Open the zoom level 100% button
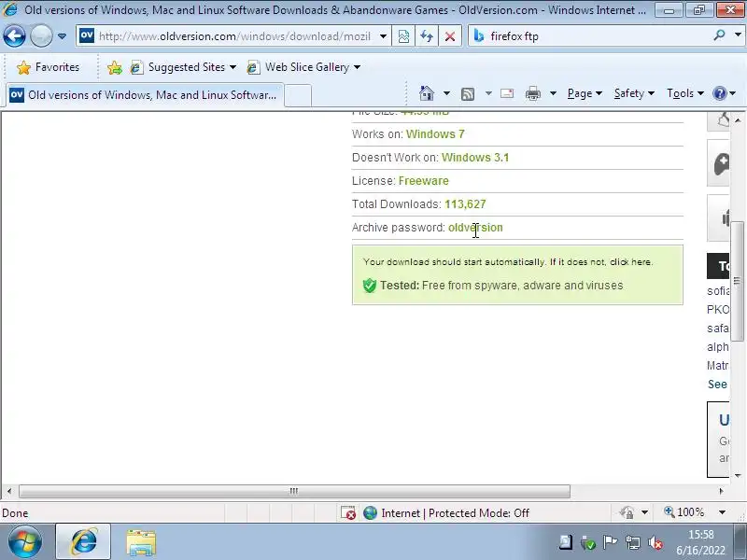This screenshot has width=747, height=560. [x=684, y=512]
